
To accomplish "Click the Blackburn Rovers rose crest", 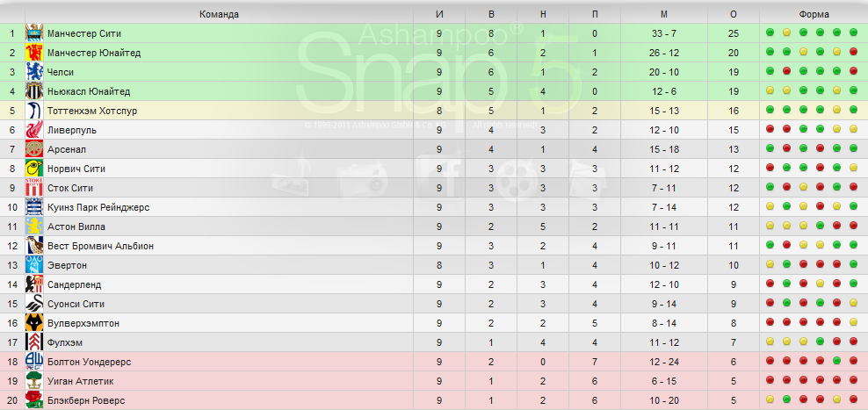I will (x=34, y=400).
